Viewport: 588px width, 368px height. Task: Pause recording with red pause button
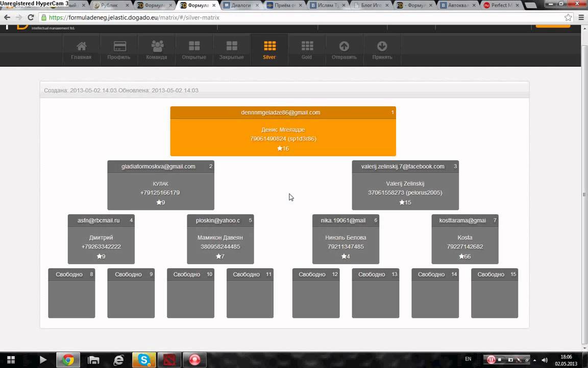point(491,360)
